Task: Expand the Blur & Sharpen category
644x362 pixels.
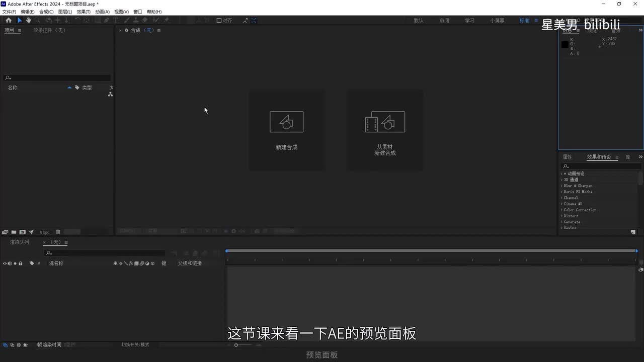Action: coord(562,186)
